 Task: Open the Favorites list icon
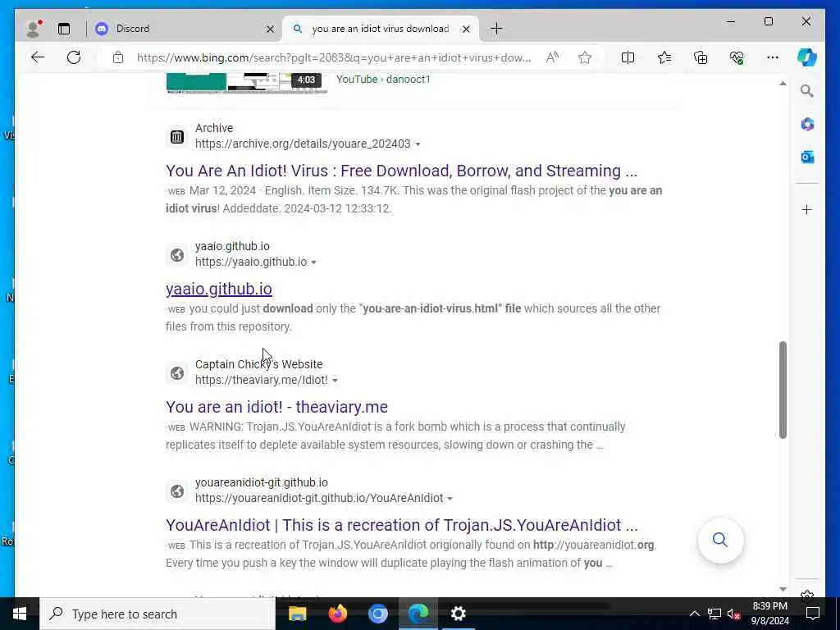click(664, 57)
